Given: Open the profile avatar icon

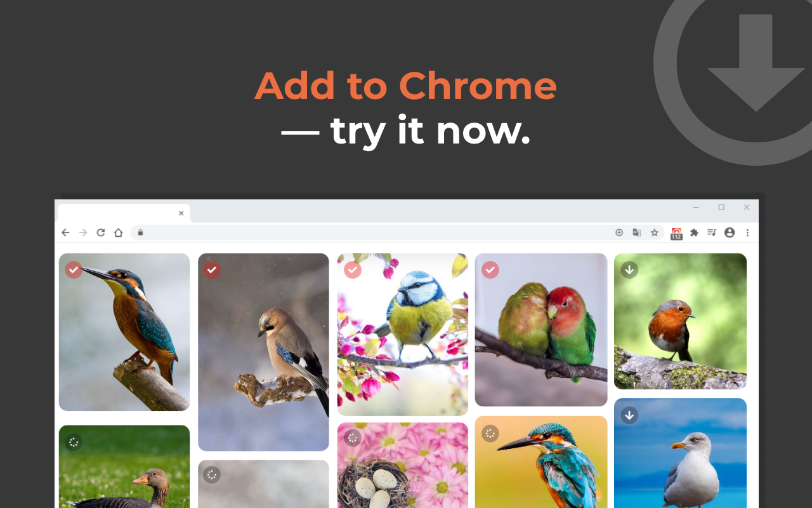Looking at the screenshot, I should (730, 232).
